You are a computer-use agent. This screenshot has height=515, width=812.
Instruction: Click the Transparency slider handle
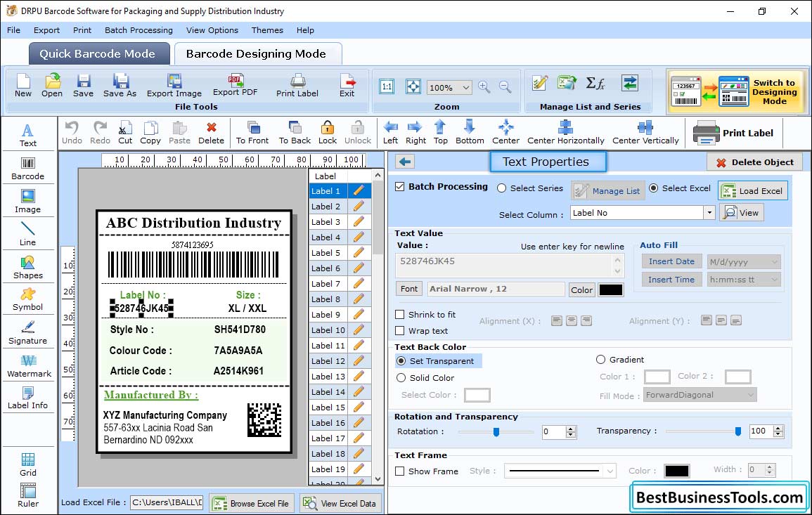(x=738, y=431)
